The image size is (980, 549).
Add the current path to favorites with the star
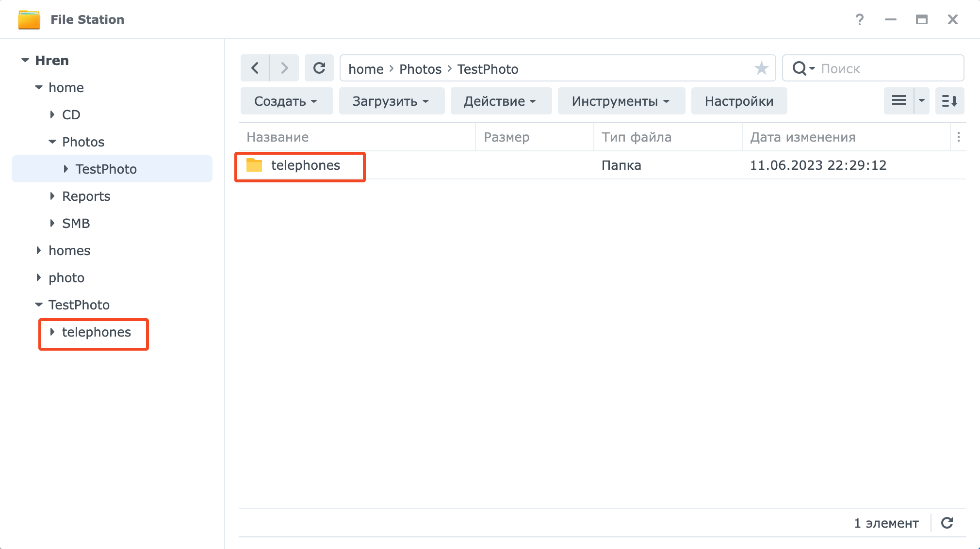point(761,68)
